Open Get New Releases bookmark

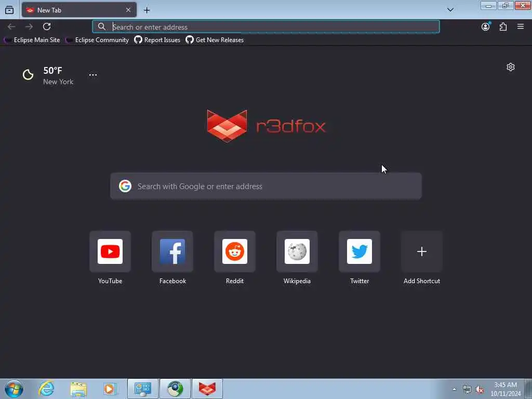click(215, 40)
